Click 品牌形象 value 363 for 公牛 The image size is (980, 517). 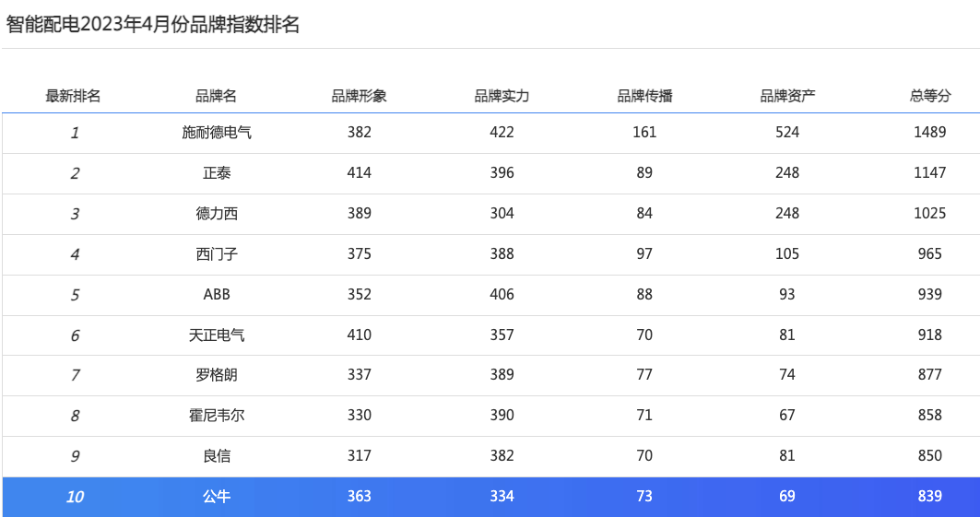tap(360, 497)
